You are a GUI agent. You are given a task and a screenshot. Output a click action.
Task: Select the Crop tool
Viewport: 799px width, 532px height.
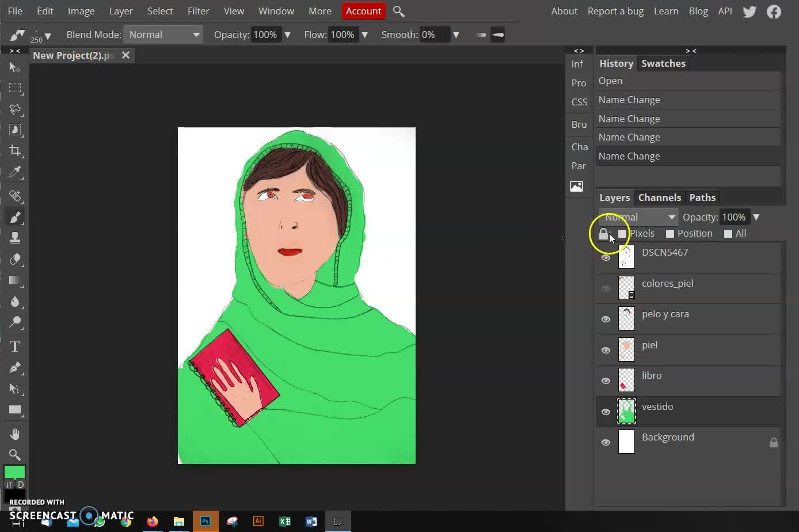point(15,151)
